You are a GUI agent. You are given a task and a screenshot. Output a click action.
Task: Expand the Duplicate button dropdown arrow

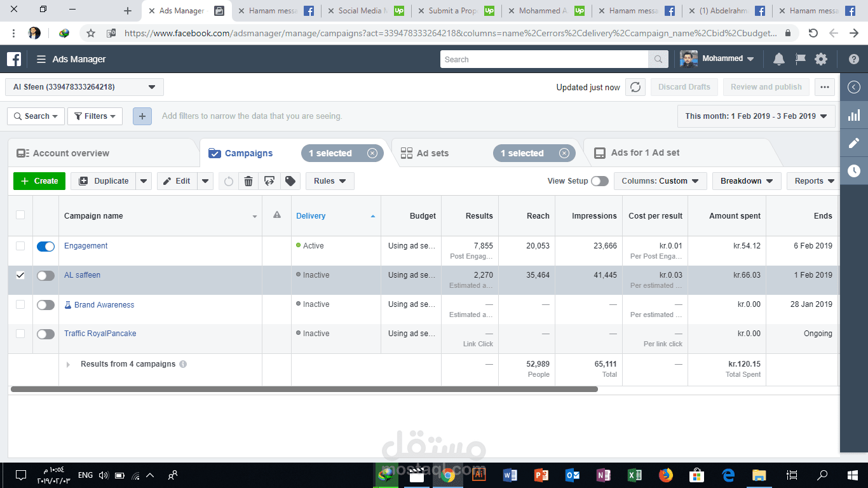pyautogui.click(x=144, y=181)
